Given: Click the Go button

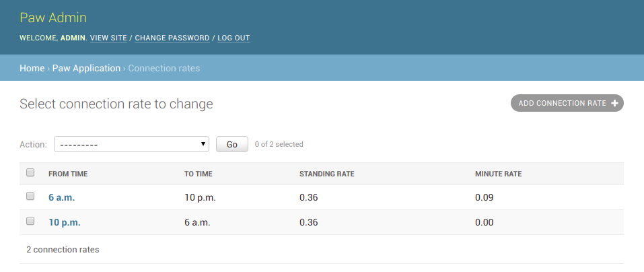Looking at the screenshot, I should (x=232, y=144).
